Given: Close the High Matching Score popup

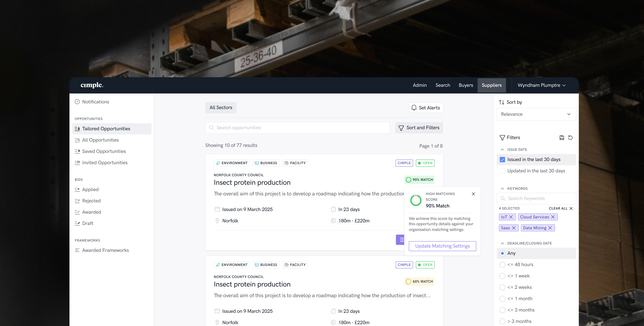Looking at the screenshot, I should tap(474, 194).
